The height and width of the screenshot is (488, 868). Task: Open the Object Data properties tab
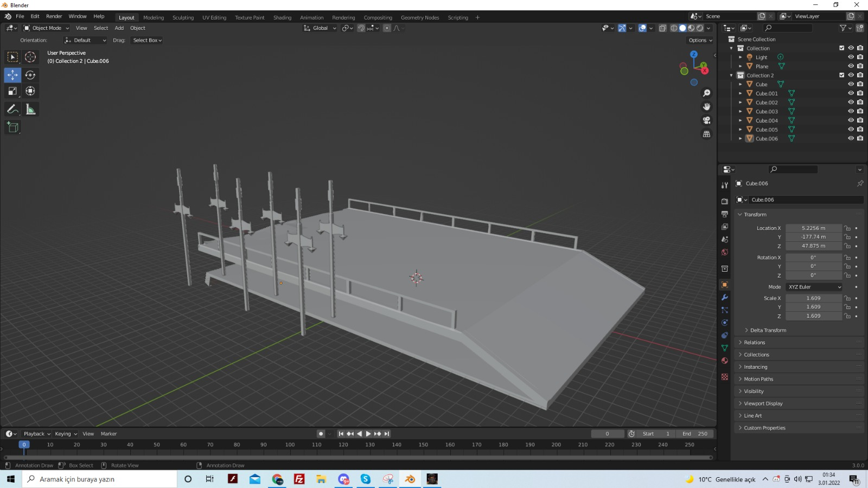pyautogui.click(x=725, y=348)
